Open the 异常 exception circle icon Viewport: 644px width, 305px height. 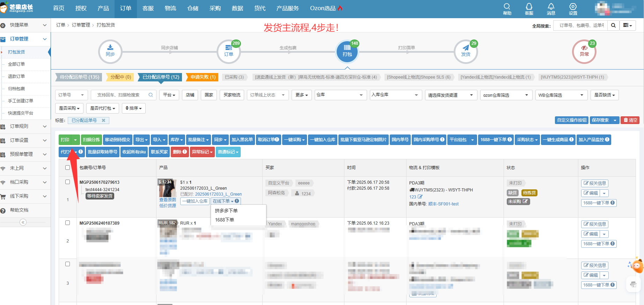(584, 51)
